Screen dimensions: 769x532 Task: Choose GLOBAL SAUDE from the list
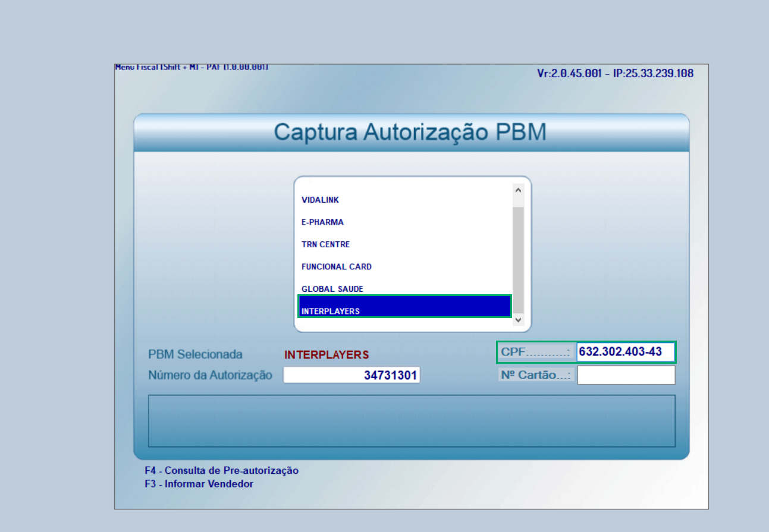click(332, 289)
